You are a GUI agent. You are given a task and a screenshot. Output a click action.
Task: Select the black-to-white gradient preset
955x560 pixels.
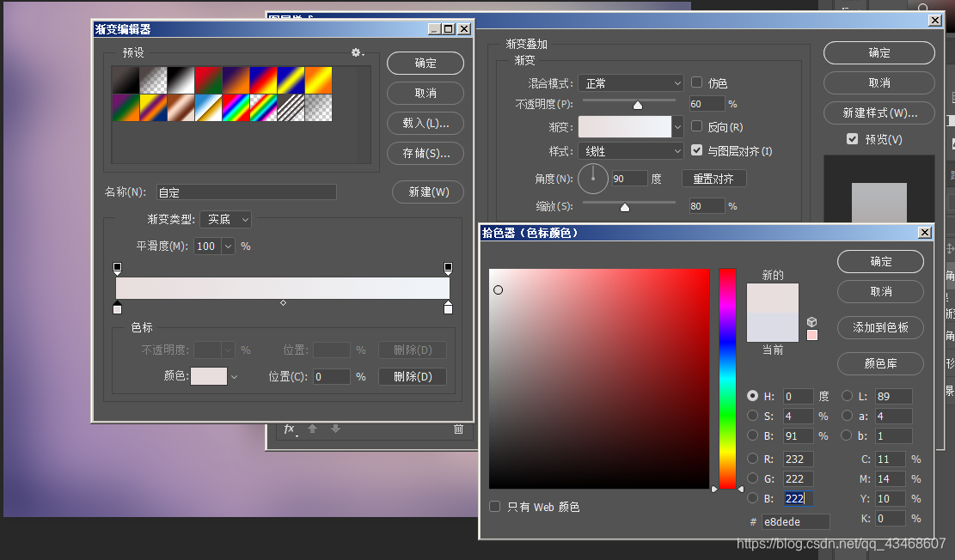pos(180,82)
